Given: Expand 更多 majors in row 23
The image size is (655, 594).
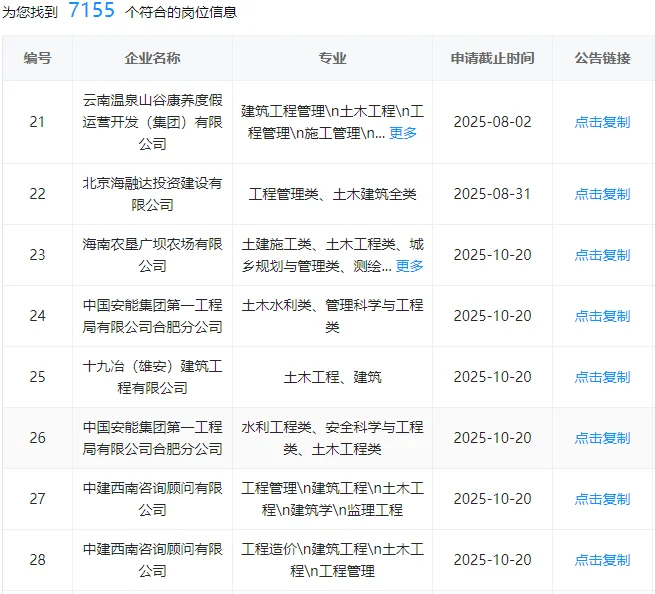Looking at the screenshot, I should 409,266.
